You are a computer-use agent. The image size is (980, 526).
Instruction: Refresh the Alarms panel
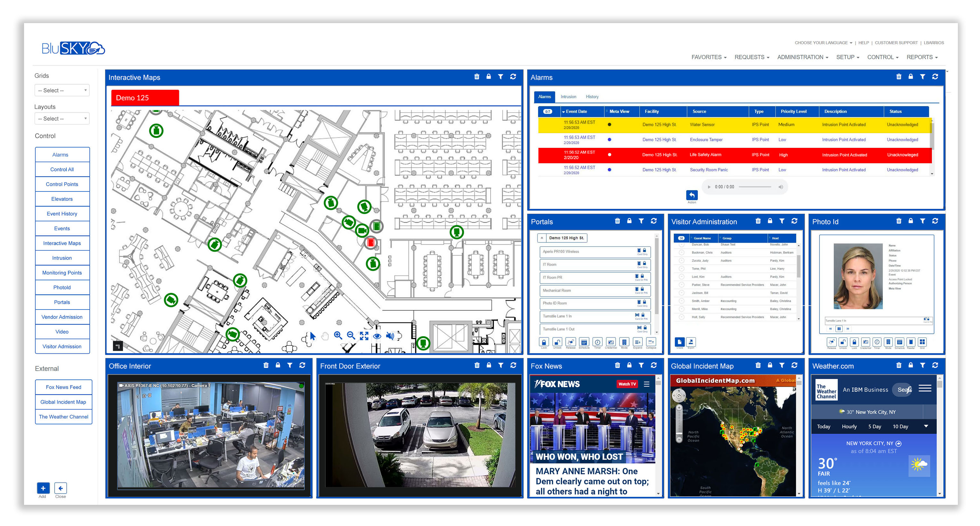tap(935, 77)
